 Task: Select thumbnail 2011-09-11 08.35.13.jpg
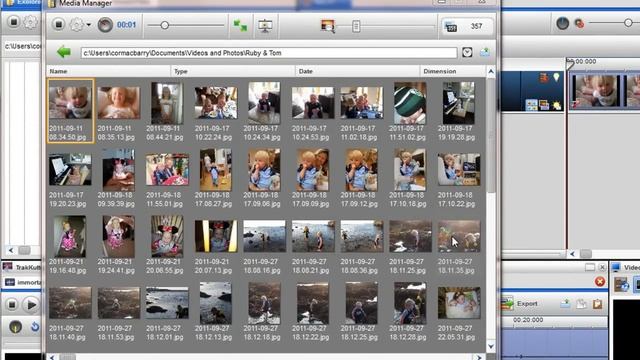point(119,103)
